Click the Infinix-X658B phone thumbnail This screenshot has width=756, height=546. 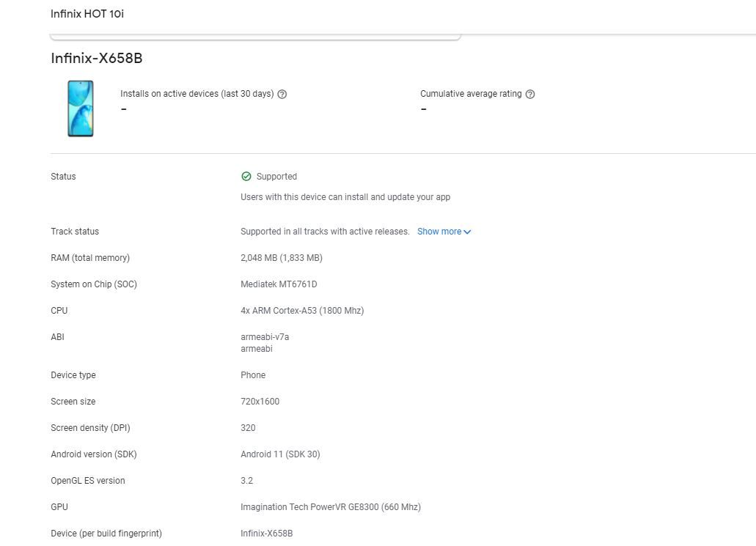click(x=81, y=108)
